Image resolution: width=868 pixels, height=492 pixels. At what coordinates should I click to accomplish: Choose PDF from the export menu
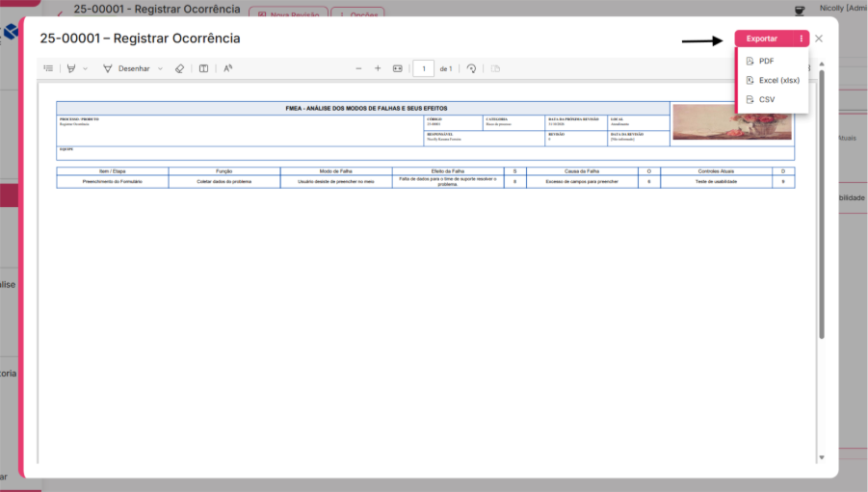[x=766, y=61]
